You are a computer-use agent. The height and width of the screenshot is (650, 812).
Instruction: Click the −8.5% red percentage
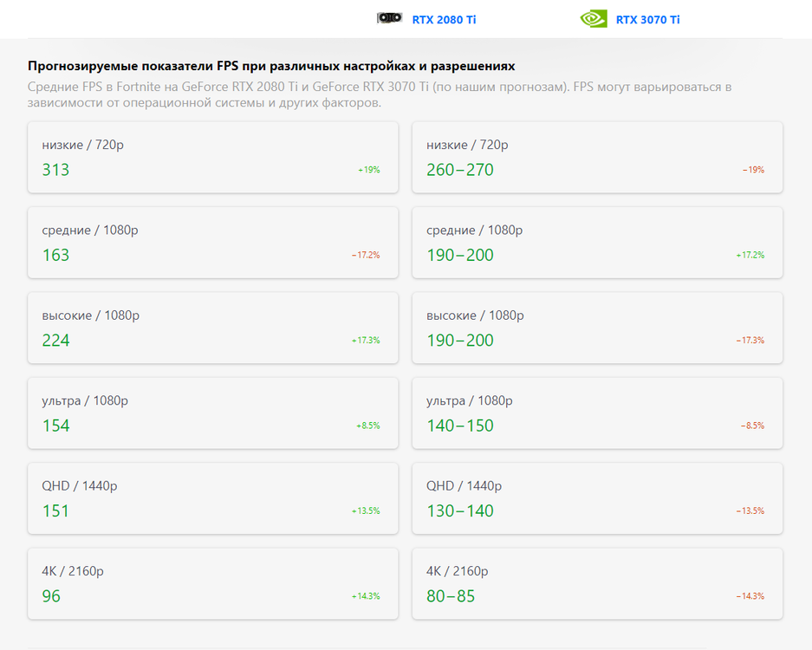tap(752, 426)
